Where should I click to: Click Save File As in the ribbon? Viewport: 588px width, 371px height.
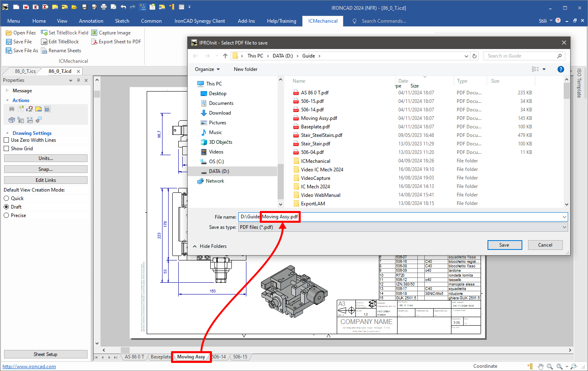(x=22, y=51)
